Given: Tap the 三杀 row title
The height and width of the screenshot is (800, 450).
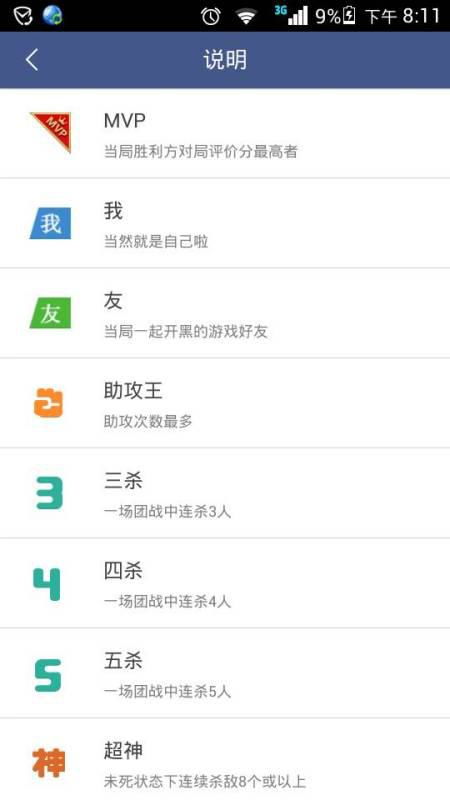Looking at the screenshot, I should [x=123, y=481].
